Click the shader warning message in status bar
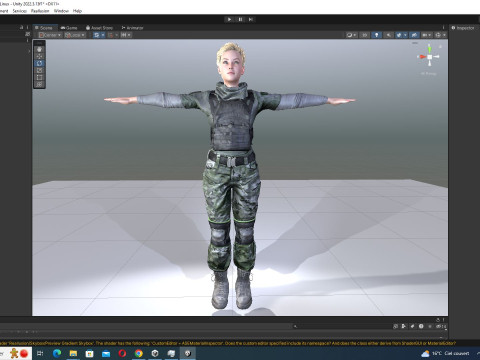The image size is (480, 360). coord(228,343)
